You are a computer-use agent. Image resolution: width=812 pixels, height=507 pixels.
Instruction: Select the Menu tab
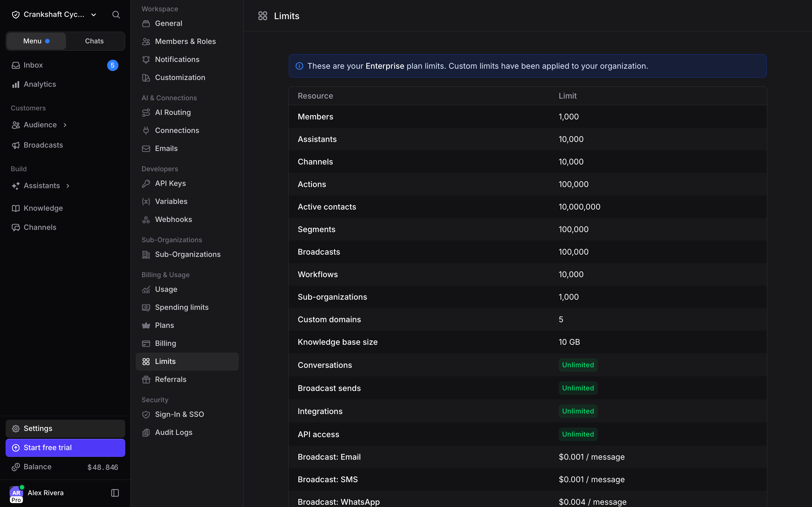click(36, 41)
